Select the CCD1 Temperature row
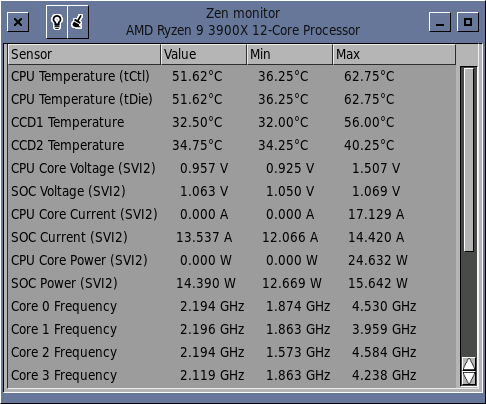The image size is (486, 404). (232, 122)
